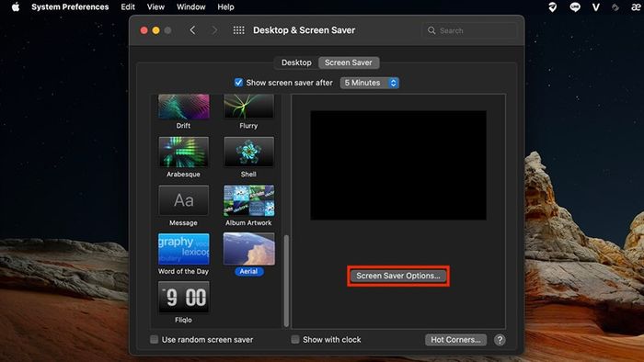644x362 pixels.
Task: Select the Fliqlo clock screen saver
Action: click(184, 297)
